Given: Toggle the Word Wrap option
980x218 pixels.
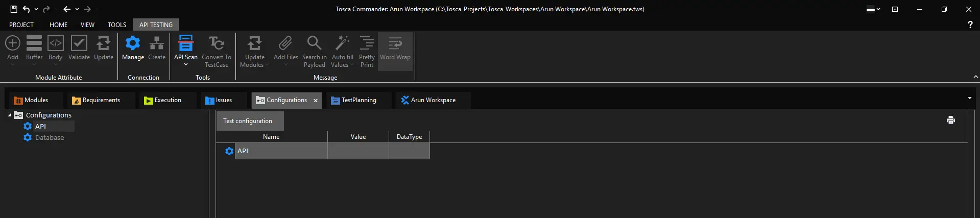Looking at the screenshot, I should (x=395, y=51).
